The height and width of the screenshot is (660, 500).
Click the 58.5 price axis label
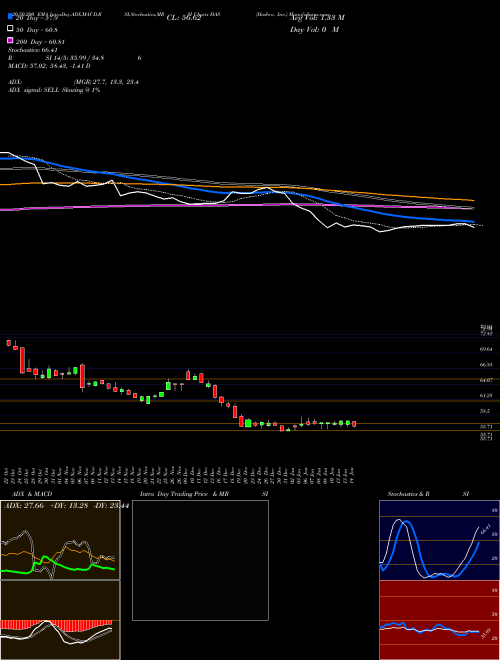point(485,411)
